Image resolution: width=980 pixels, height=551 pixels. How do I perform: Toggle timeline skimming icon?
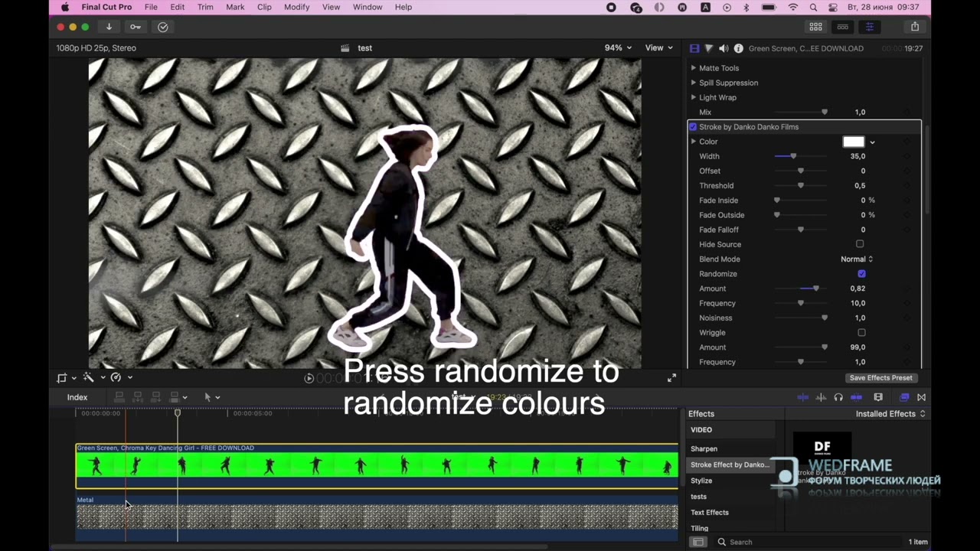coord(803,397)
